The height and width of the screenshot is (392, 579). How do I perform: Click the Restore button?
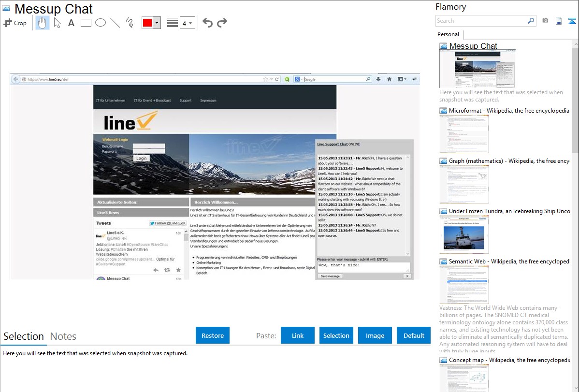point(213,335)
